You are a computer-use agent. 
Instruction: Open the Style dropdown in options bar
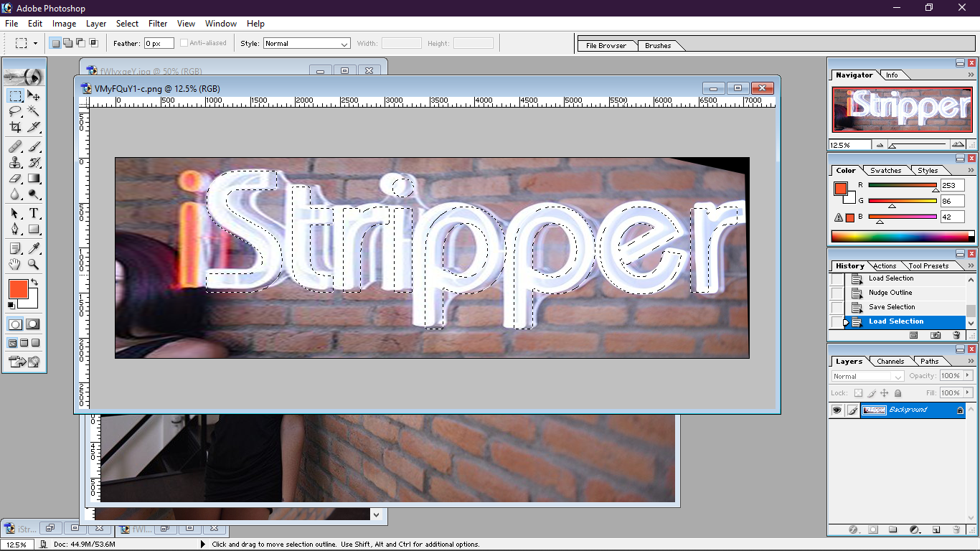(x=306, y=44)
